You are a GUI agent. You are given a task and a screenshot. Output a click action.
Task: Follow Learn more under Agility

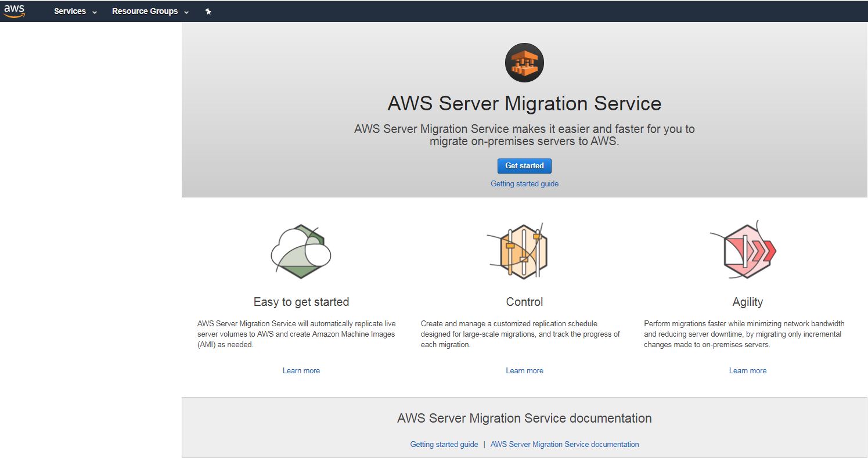[x=747, y=370]
